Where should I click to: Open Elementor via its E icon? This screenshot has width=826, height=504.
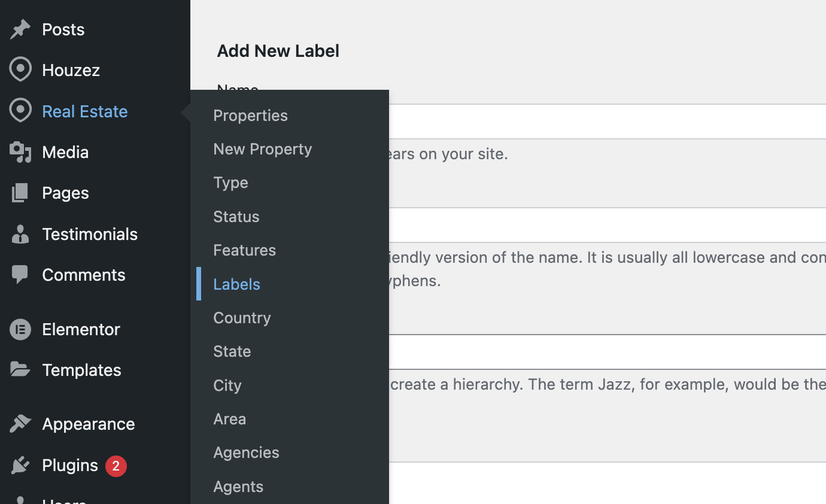pyautogui.click(x=20, y=329)
